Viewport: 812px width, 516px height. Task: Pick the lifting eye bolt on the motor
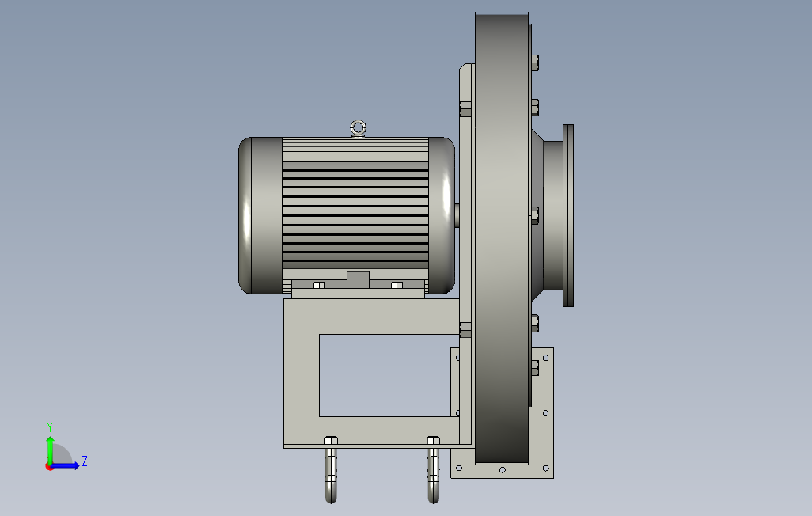point(358,128)
